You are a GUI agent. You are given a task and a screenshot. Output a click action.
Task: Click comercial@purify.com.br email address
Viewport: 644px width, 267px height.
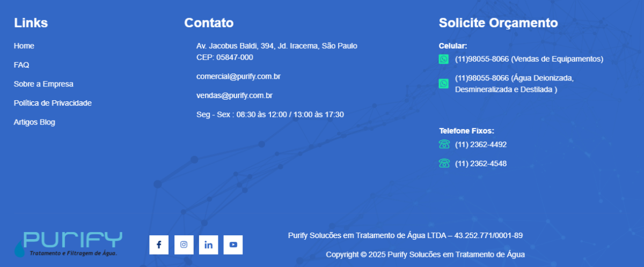click(238, 77)
